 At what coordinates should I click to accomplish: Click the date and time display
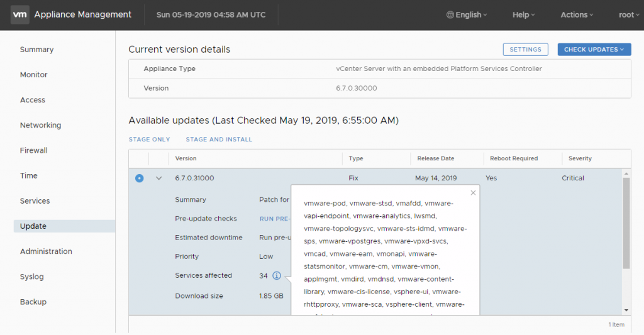click(x=211, y=15)
